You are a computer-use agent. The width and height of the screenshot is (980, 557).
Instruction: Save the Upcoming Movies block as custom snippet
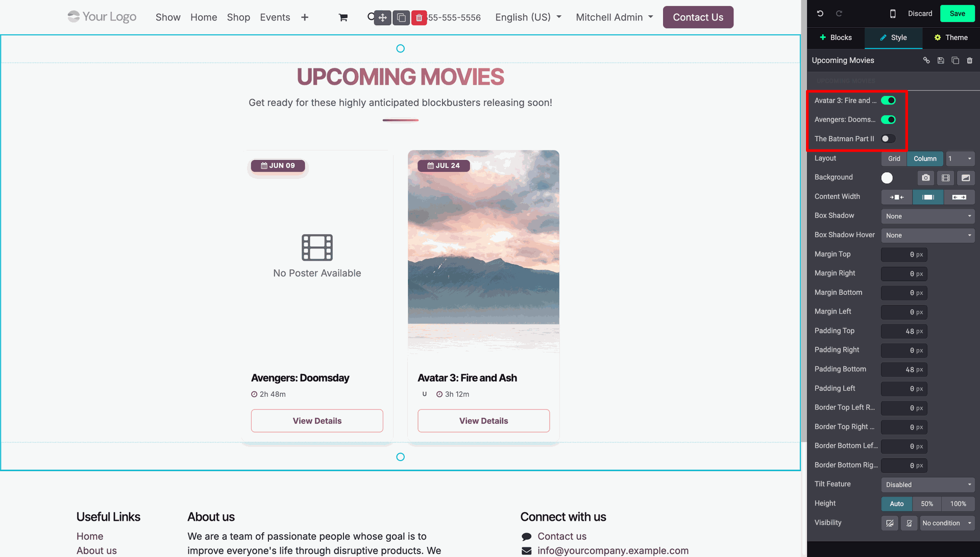[x=941, y=60]
